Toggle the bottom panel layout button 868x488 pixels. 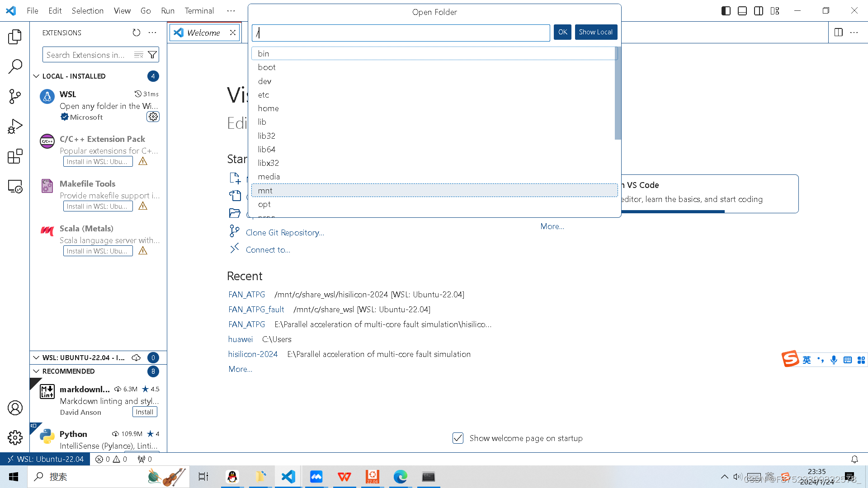click(x=742, y=11)
